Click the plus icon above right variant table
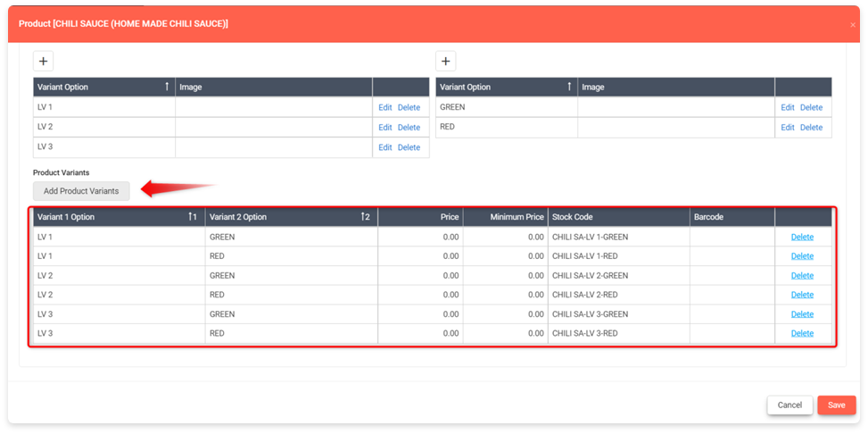This screenshot has width=868, height=434. 446,61
